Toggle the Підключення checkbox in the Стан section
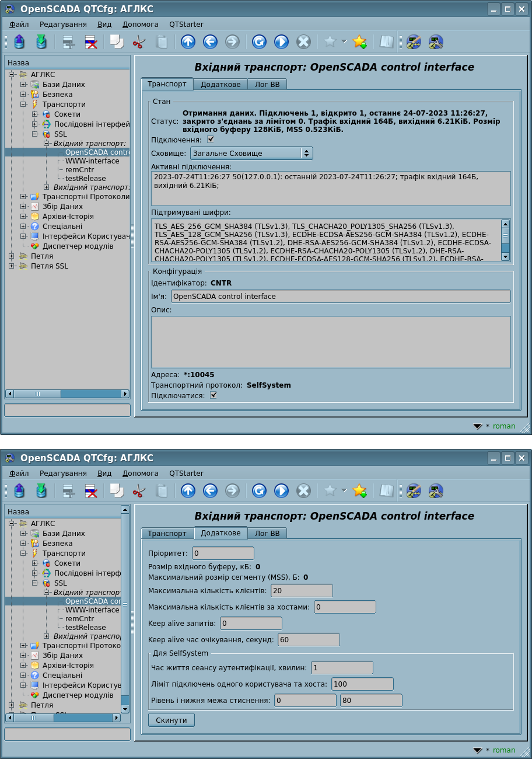Image resolution: width=532 pixels, height=759 pixels. [211, 140]
